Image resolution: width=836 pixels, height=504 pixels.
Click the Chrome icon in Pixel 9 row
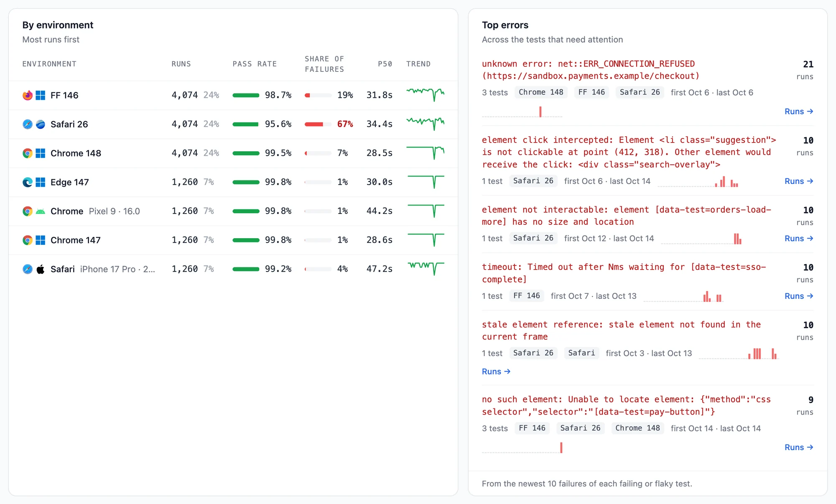click(28, 211)
